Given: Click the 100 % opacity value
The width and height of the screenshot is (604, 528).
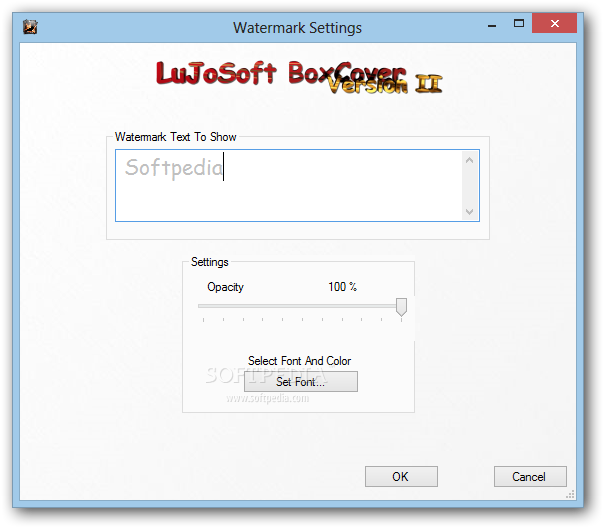Looking at the screenshot, I should [x=342, y=287].
